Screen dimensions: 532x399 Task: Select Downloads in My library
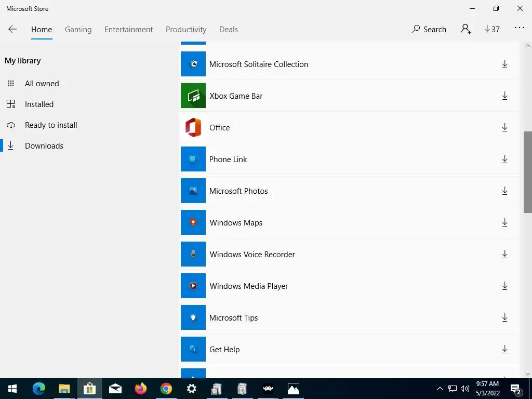pyautogui.click(x=44, y=146)
